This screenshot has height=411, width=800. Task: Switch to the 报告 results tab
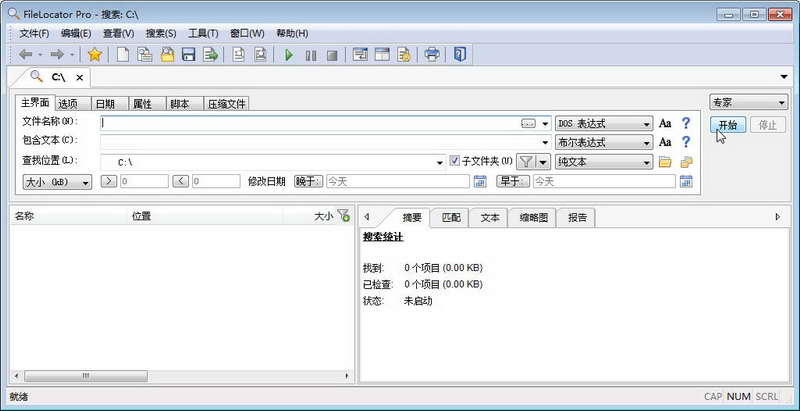[x=577, y=218]
